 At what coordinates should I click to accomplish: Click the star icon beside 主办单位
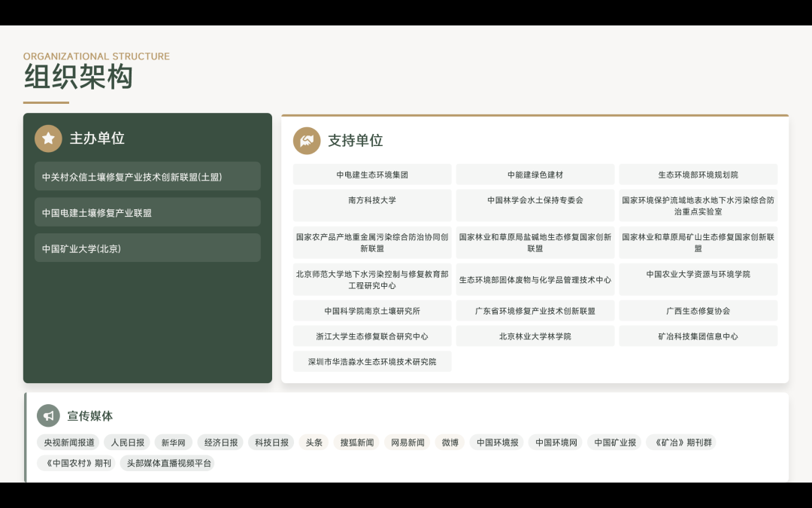(48, 138)
